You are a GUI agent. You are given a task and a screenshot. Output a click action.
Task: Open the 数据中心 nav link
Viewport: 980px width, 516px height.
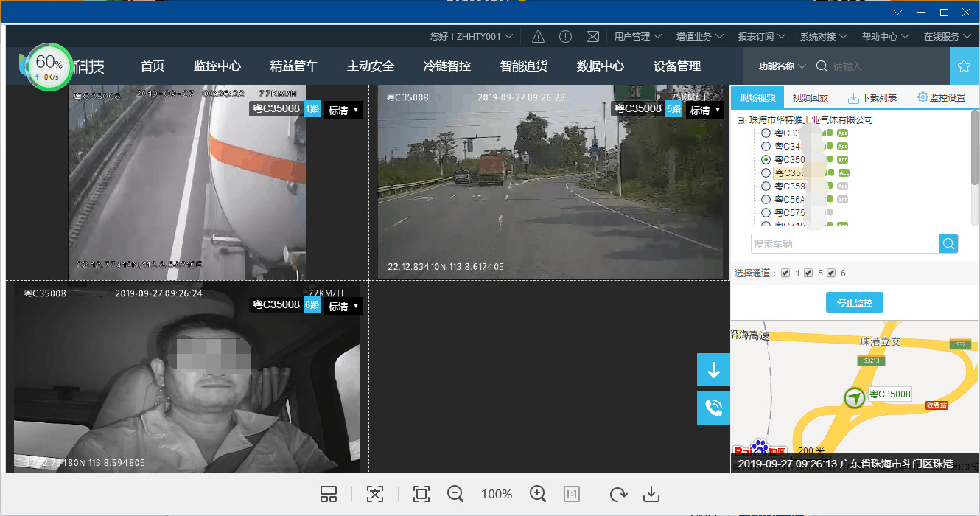(x=601, y=66)
